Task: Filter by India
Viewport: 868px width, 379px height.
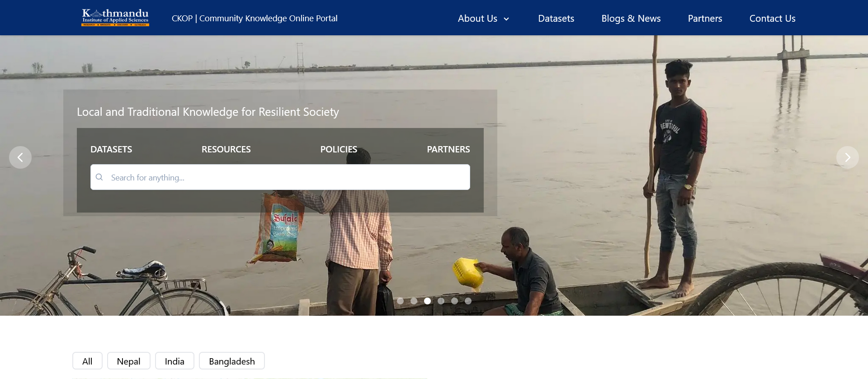Action: [x=175, y=361]
